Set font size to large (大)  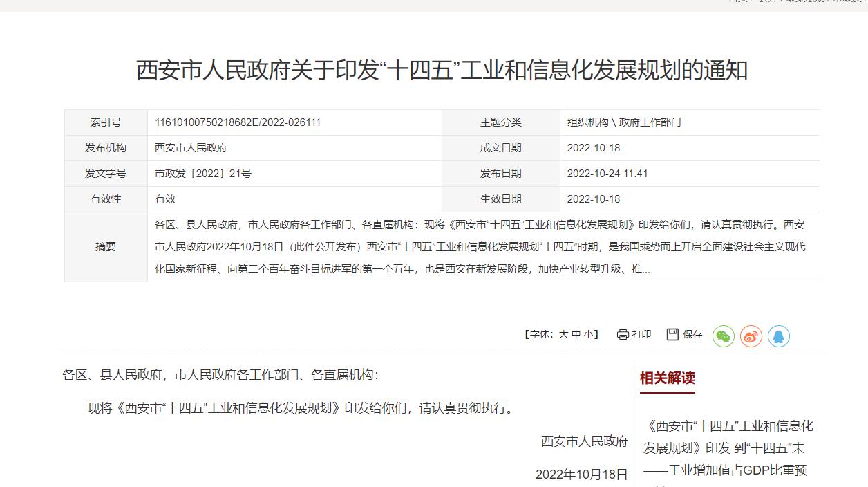point(563,335)
